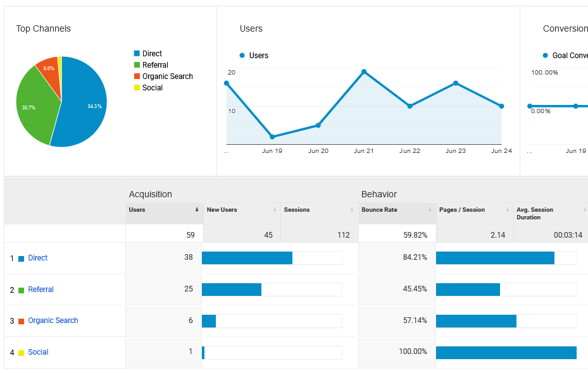Click the Jun 23 users data point

456,83
